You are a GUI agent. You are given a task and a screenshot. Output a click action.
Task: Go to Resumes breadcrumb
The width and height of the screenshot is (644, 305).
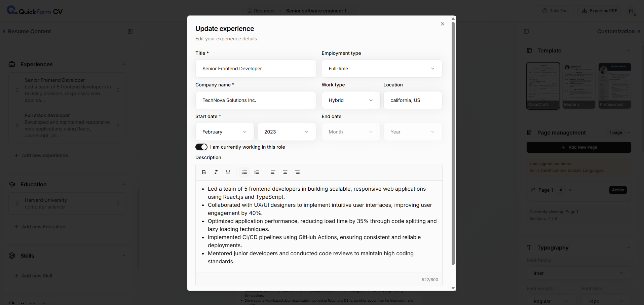click(x=261, y=11)
